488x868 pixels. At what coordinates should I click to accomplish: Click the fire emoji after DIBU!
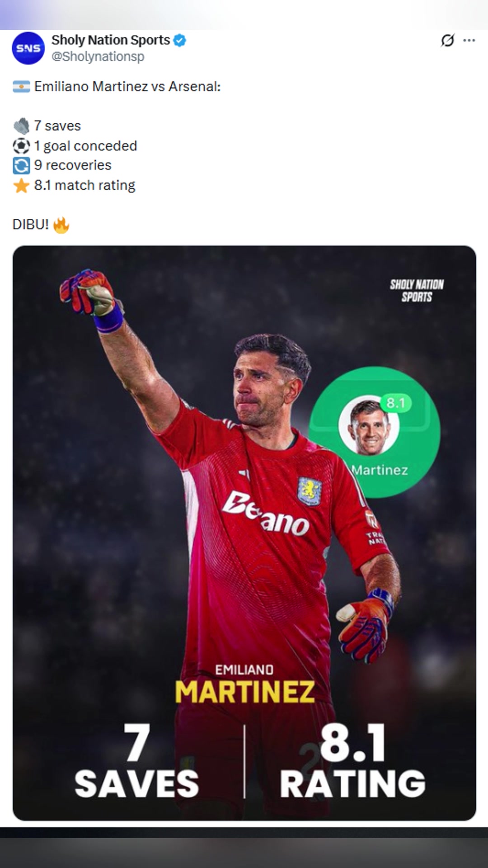coord(61,225)
